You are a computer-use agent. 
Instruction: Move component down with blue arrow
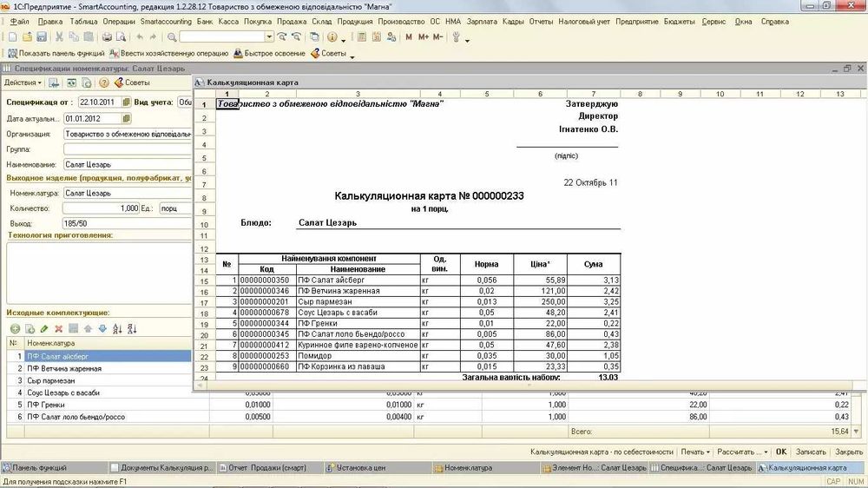tap(102, 328)
